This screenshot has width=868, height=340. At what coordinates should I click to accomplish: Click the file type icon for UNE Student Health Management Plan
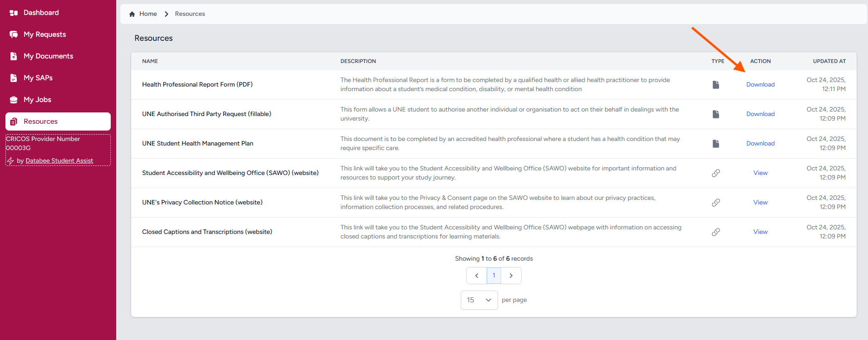click(x=716, y=144)
